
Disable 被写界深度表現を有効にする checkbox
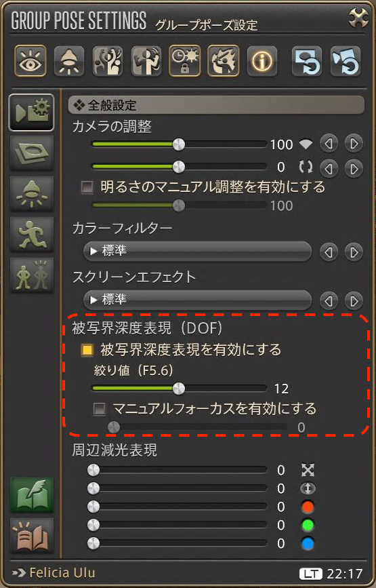point(87,350)
